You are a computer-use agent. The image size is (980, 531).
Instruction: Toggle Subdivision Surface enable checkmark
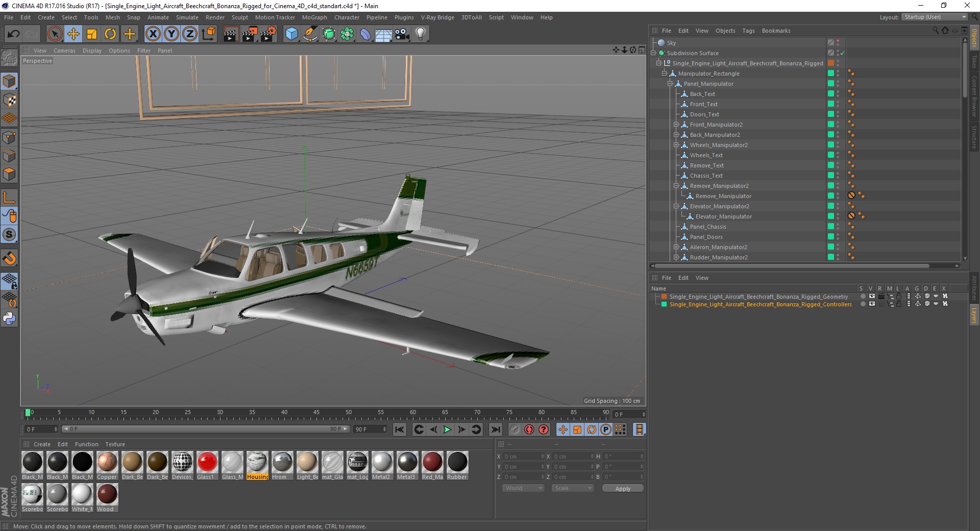(x=843, y=53)
